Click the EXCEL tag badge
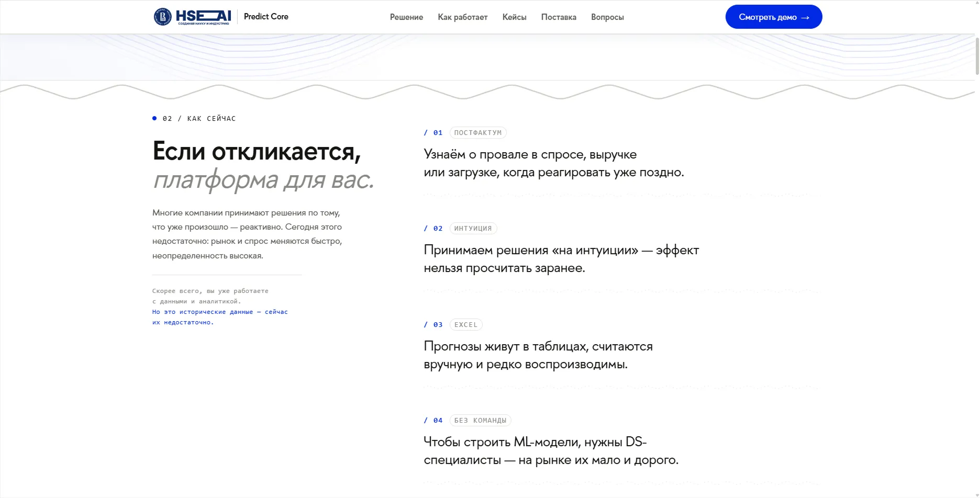This screenshot has height=498, width=980. 466,325
